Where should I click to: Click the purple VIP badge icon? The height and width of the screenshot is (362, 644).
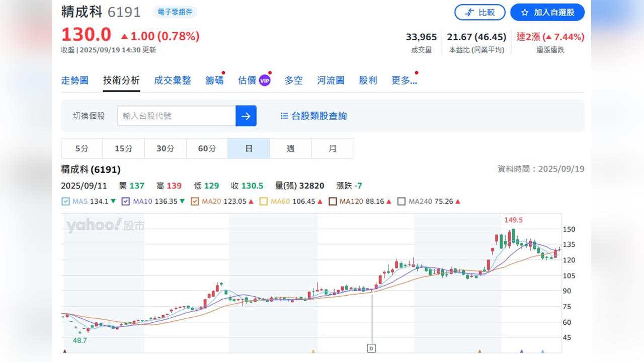tap(265, 80)
